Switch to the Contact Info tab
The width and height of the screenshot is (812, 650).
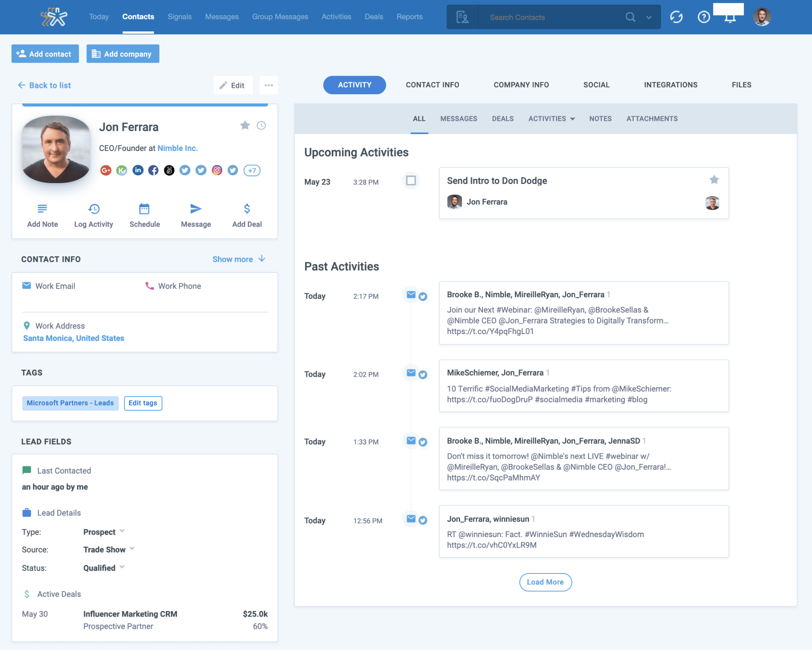click(433, 85)
